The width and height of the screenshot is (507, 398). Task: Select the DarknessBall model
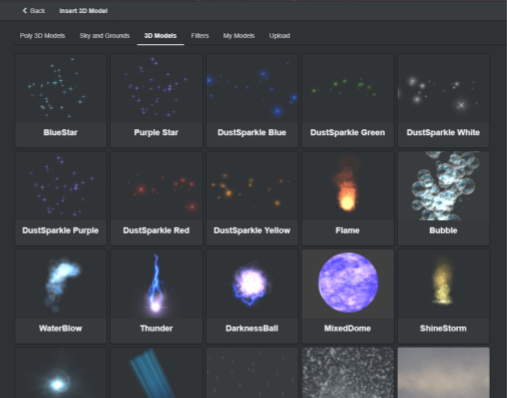tap(252, 296)
